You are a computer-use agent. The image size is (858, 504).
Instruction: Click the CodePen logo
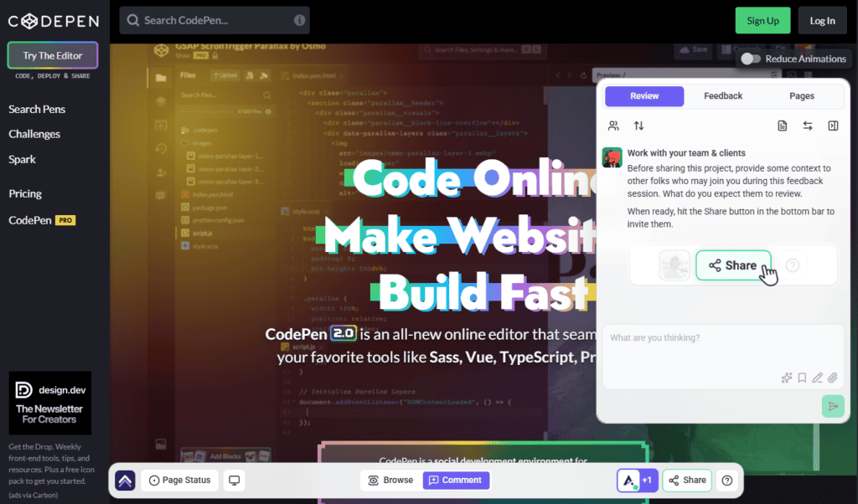pos(53,21)
